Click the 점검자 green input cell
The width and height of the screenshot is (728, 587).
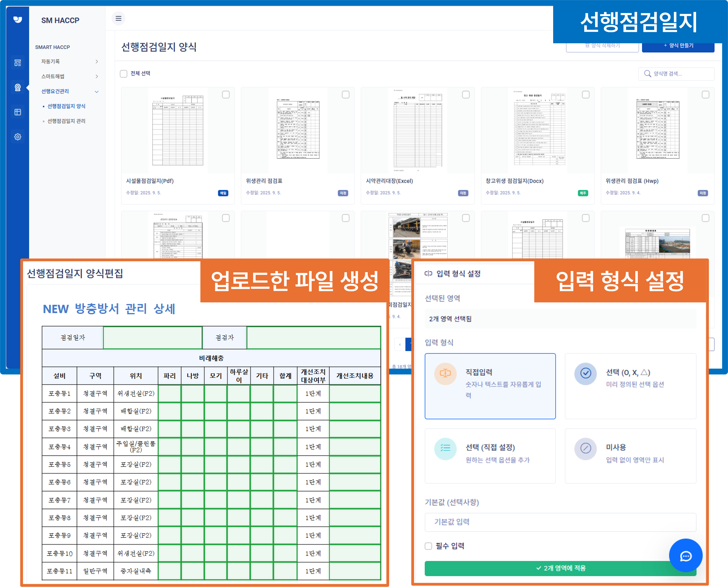[x=314, y=337]
